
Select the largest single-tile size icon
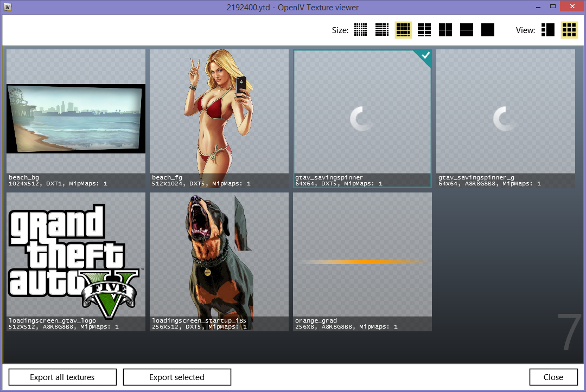click(x=488, y=30)
